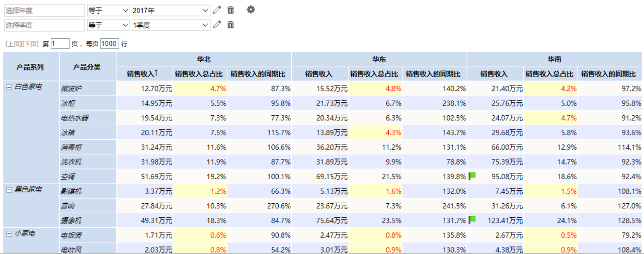The image size is (644, 254).
Task: Delete the year filter using trash icon
Action: (230, 10)
